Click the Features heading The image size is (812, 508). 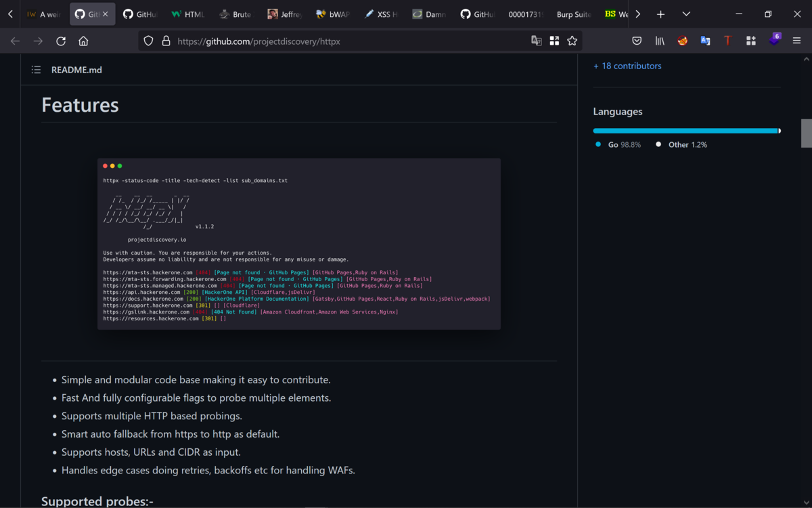pyautogui.click(x=80, y=105)
